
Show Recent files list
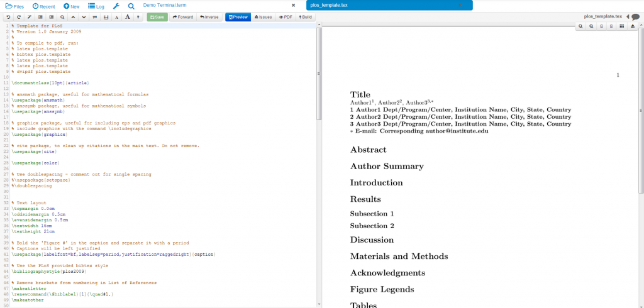(43, 6)
